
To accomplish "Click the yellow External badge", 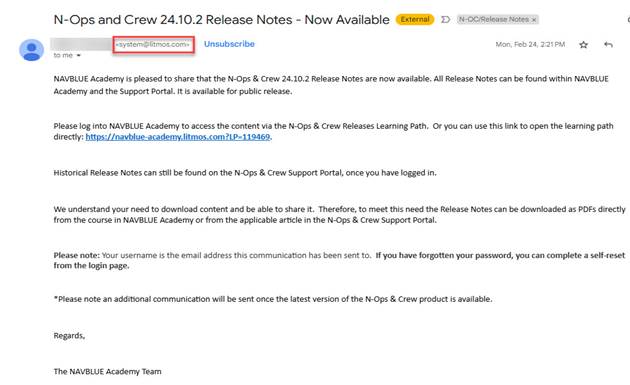I will [415, 19].
